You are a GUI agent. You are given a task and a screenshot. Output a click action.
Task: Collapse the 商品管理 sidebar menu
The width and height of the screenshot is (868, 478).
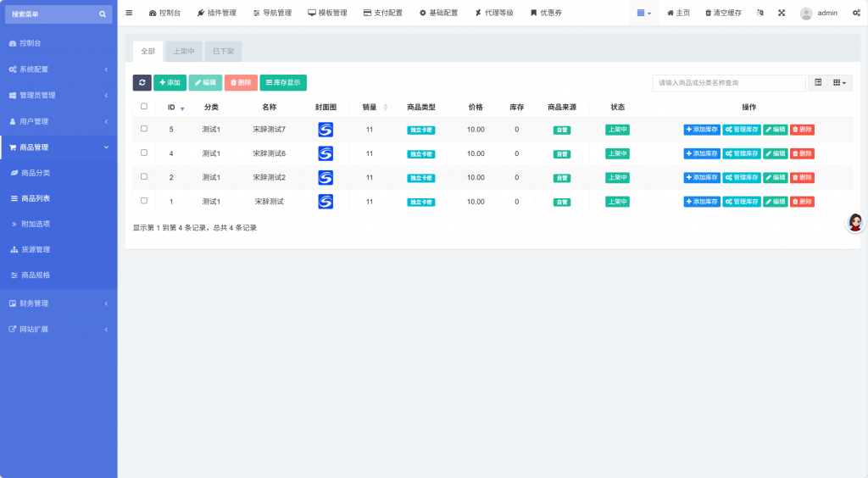point(58,147)
